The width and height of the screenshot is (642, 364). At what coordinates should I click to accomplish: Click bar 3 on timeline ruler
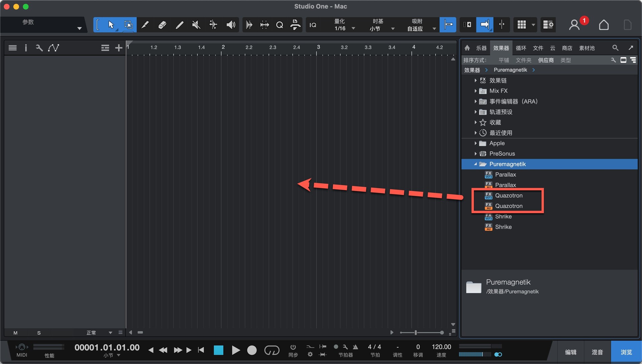coord(318,47)
